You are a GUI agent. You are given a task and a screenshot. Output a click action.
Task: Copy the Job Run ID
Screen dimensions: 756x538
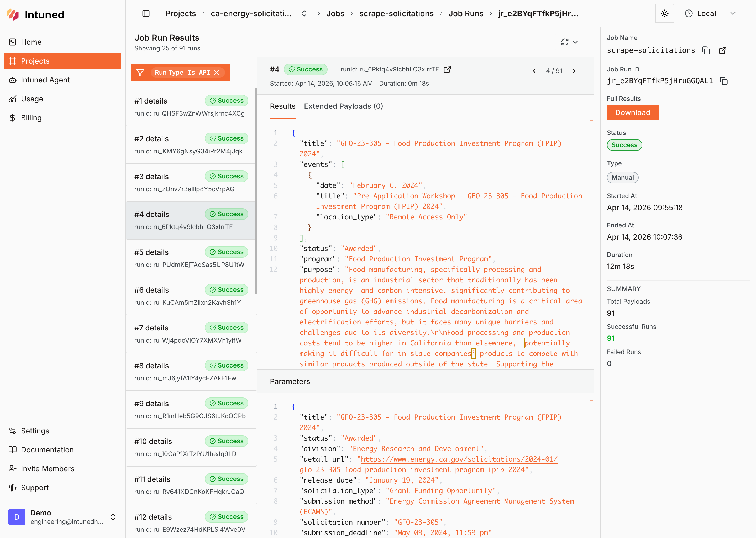pyautogui.click(x=723, y=80)
